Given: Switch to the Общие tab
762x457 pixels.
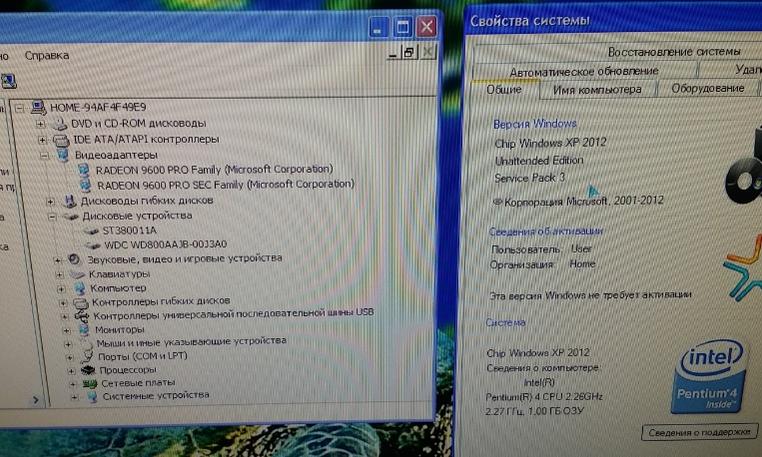Looking at the screenshot, I should [x=505, y=89].
